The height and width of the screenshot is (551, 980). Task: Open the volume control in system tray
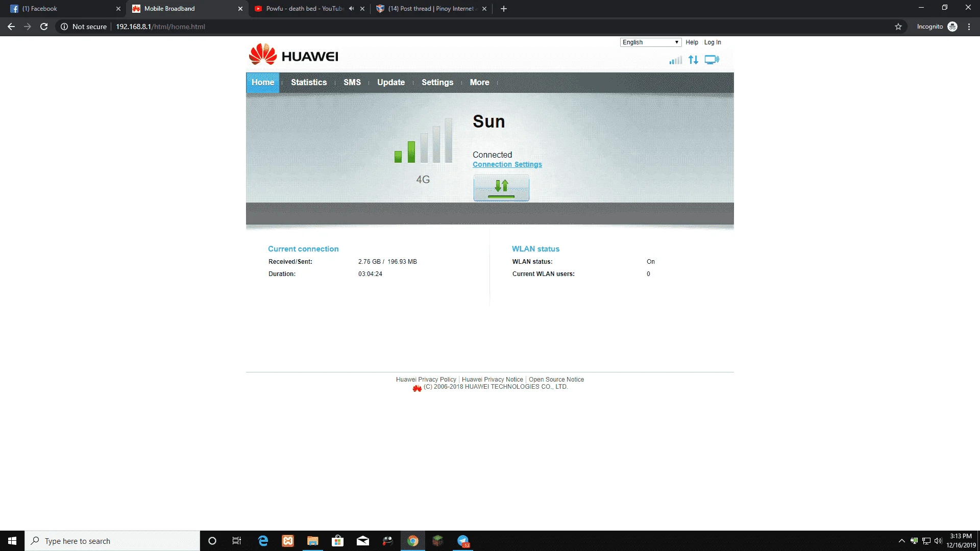[x=938, y=541]
